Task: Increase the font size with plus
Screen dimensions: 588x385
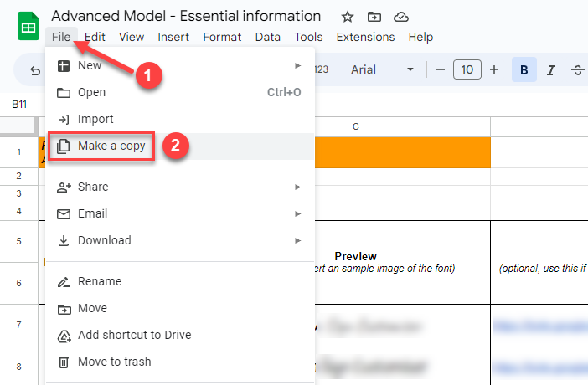Action: (x=494, y=69)
